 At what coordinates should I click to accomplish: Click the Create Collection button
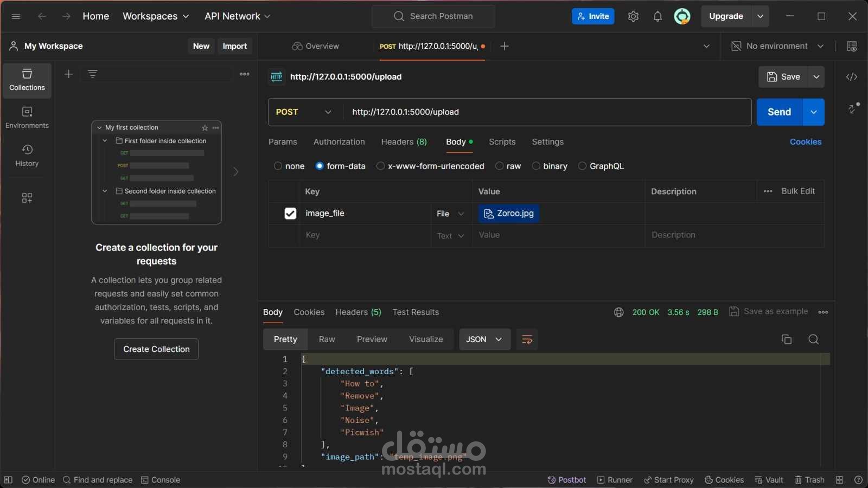click(156, 349)
